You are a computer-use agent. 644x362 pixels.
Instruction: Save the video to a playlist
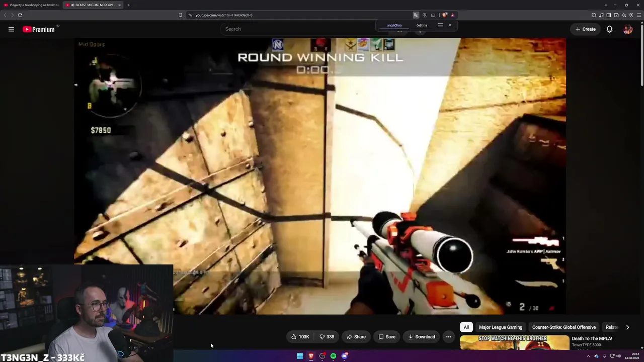[x=387, y=337]
